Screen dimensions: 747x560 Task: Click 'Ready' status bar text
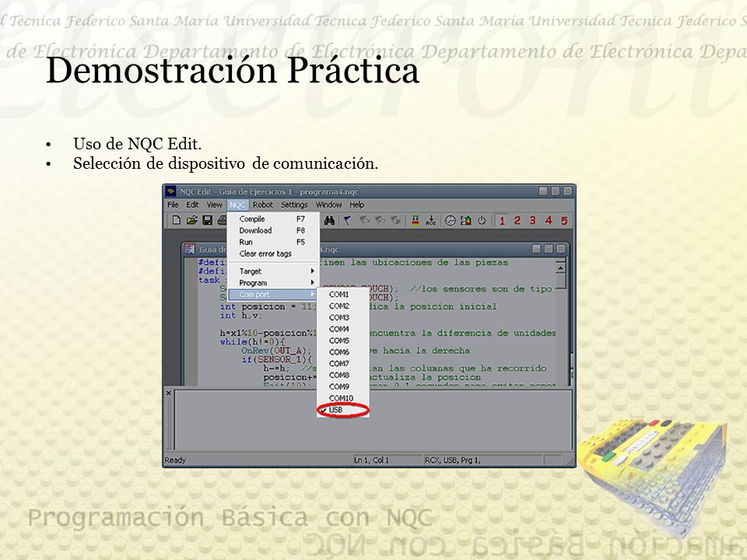[x=175, y=460]
